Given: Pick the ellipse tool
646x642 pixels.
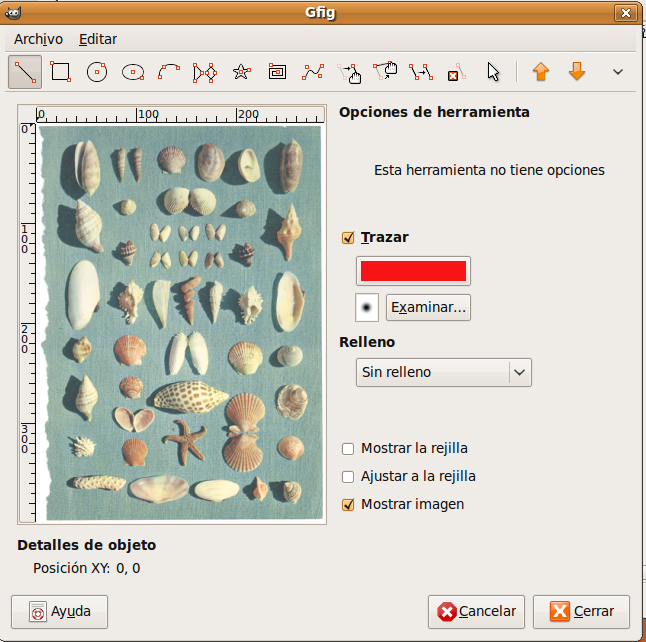Looking at the screenshot, I should pos(132,72).
